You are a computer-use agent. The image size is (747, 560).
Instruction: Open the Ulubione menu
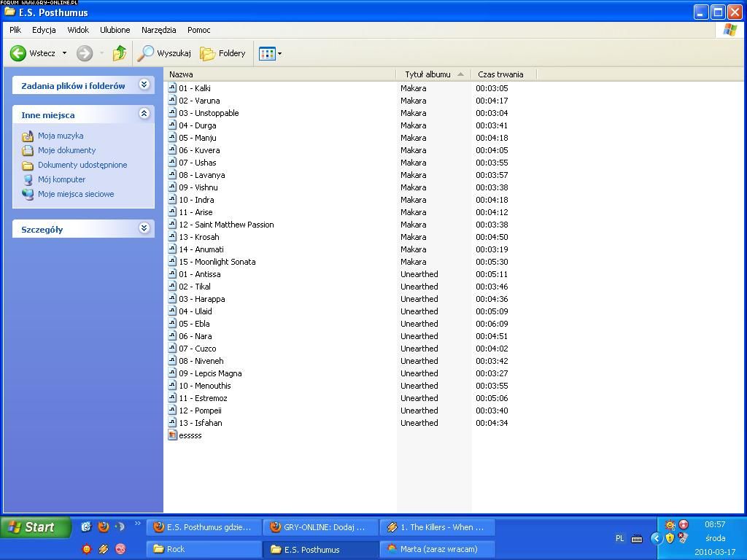[x=115, y=30]
